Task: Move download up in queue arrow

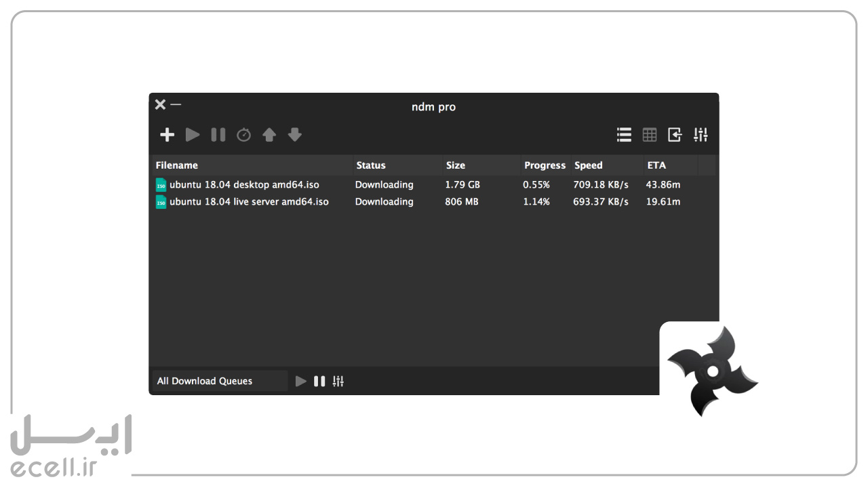Action: click(269, 135)
